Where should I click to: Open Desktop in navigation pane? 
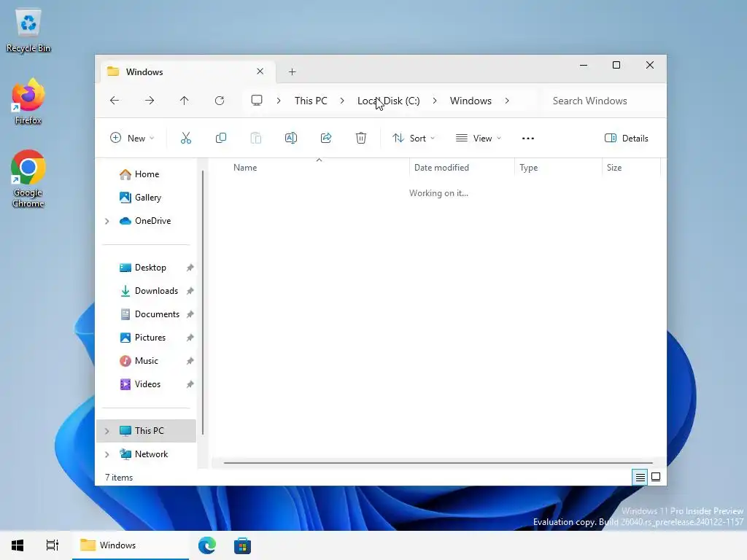150,268
